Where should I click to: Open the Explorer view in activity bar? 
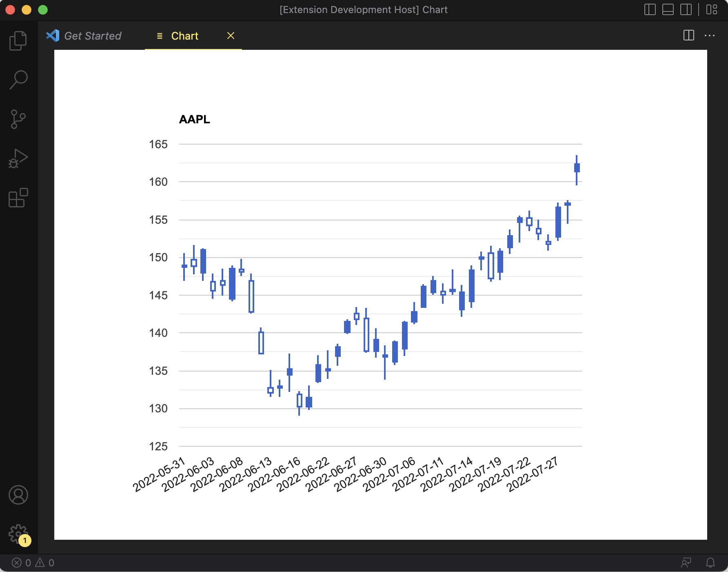(x=18, y=41)
